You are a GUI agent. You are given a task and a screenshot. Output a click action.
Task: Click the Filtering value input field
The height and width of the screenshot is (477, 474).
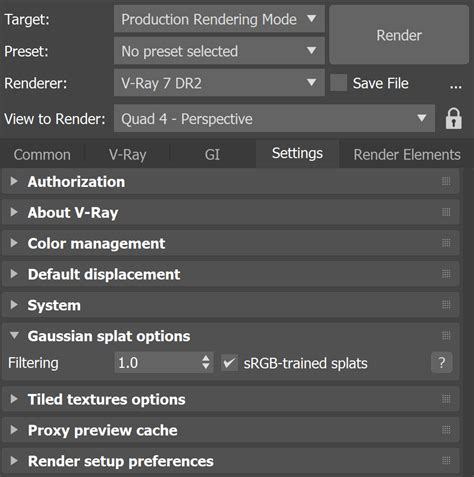[x=158, y=363]
